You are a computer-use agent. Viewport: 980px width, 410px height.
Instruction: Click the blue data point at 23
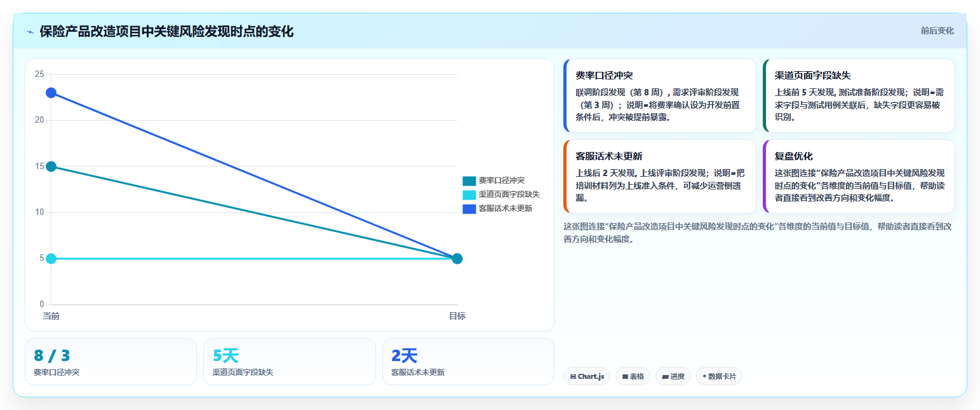point(51,93)
